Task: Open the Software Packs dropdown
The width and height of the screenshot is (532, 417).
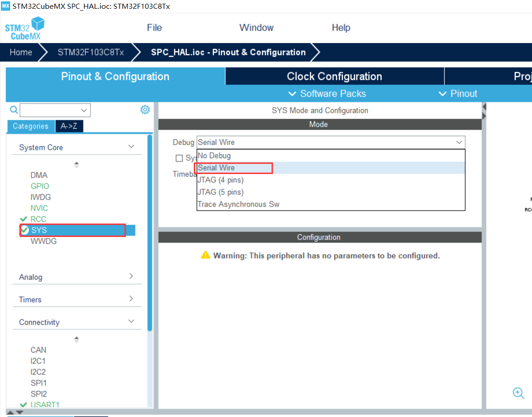Action: click(x=327, y=93)
